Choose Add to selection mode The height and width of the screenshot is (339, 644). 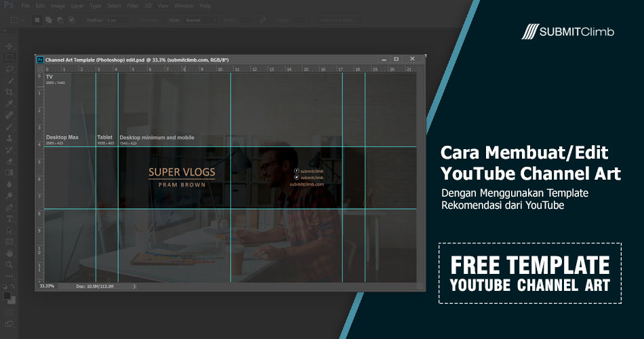pyautogui.click(x=48, y=20)
